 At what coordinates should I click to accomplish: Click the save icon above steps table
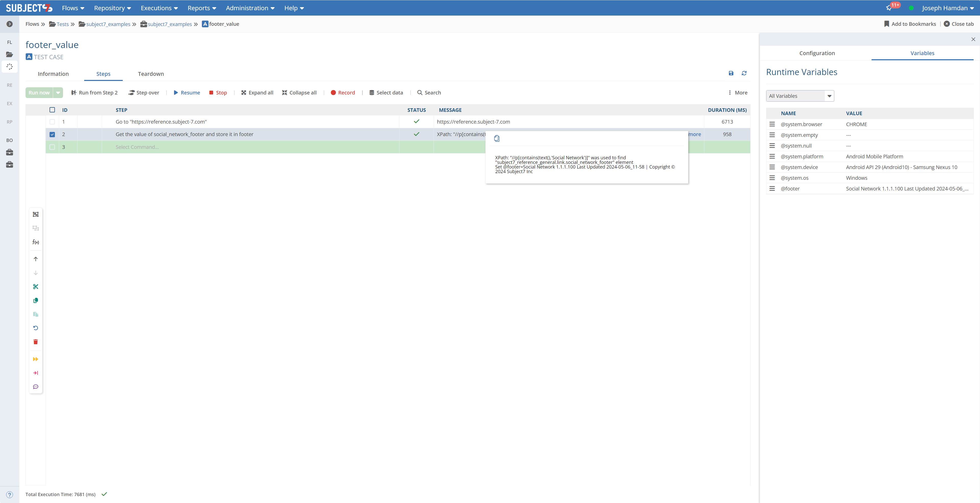(x=731, y=73)
